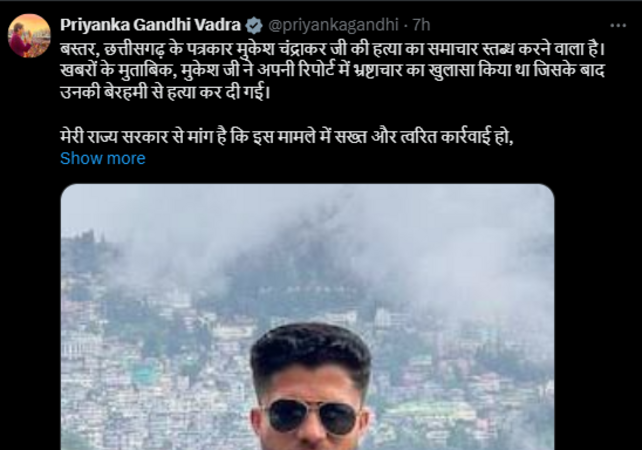Screen dimensions: 642x450
Task: Click the display name Priyanka Gandhi Vadra
Action: pyautogui.click(x=150, y=25)
